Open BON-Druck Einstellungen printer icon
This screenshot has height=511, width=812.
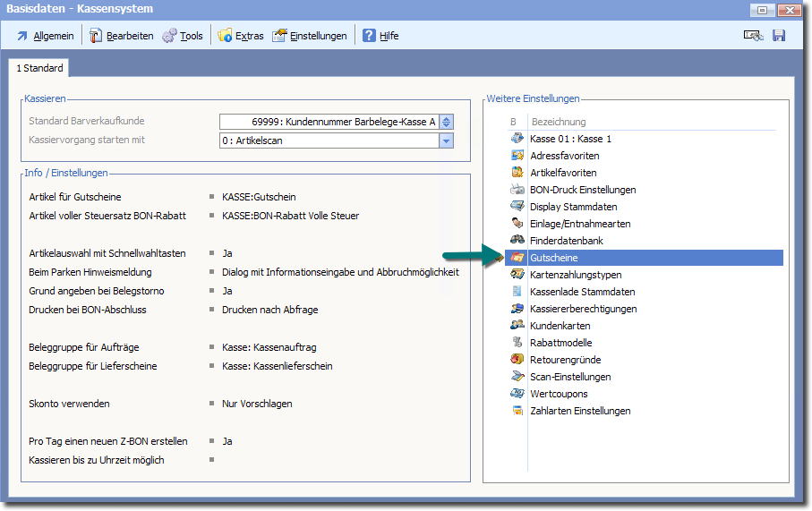[x=517, y=190]
